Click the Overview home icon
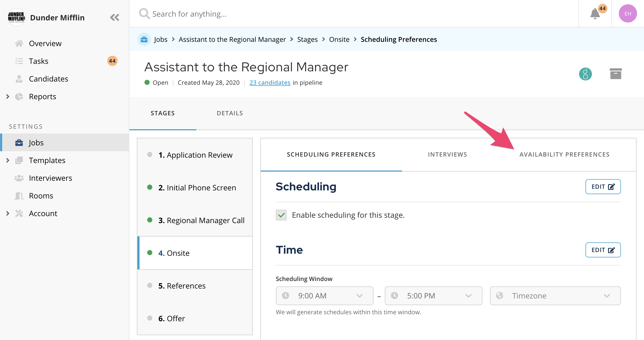 [19, 43]
